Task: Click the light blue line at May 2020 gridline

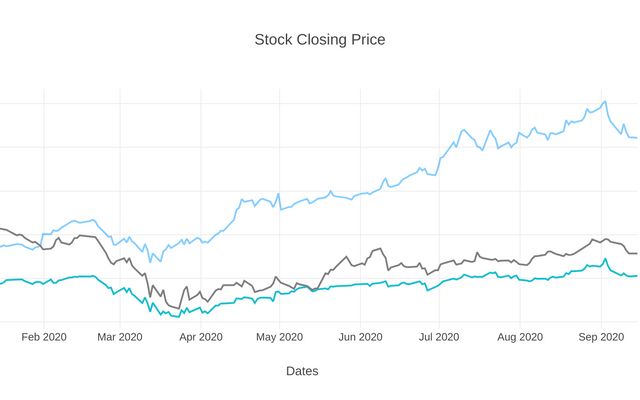Action: pyautogui.click(x=279, y=209)
